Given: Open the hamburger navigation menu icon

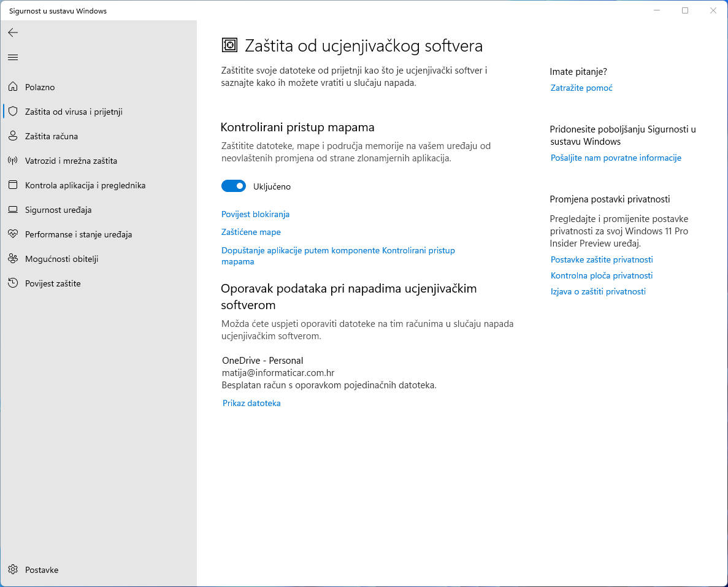Looking at the screenshot, I should coord(13,58).
